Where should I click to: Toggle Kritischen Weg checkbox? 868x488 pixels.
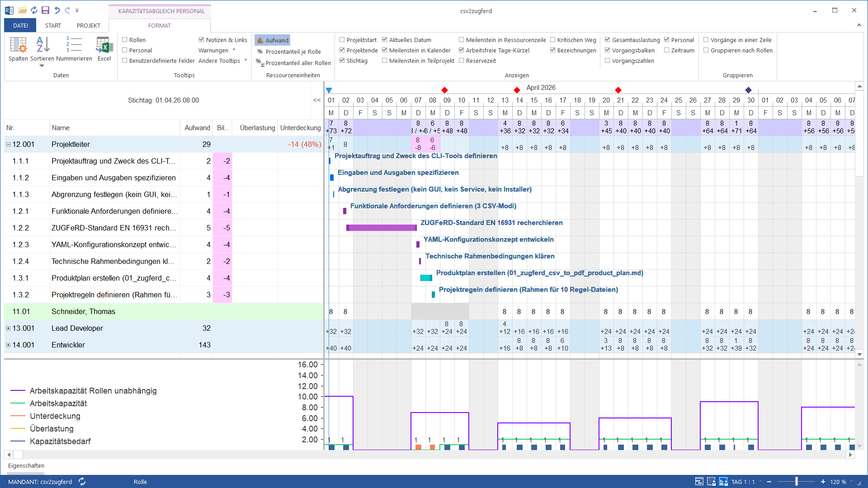point(553,40)
